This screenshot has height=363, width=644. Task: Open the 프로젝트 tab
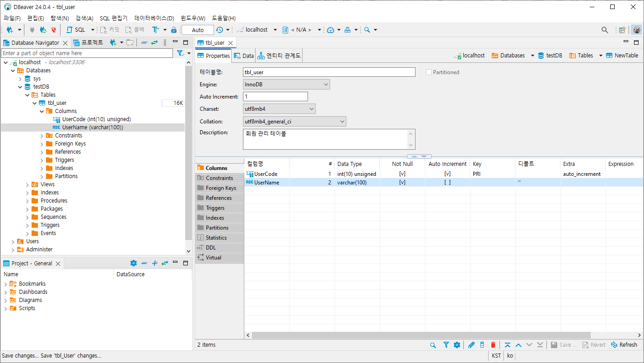[89, 42]
